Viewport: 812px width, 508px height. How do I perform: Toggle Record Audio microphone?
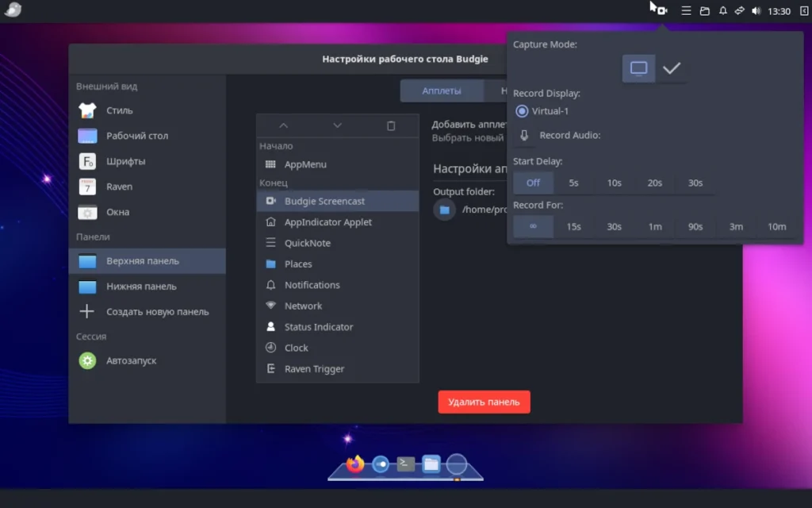[x=524, y=135]
